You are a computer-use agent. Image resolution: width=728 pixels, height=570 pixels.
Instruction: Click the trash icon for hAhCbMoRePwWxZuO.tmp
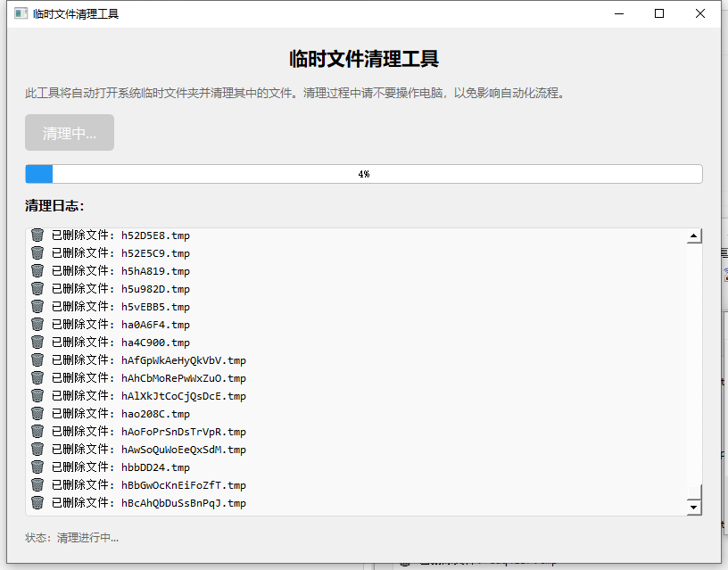pos(37,377)
